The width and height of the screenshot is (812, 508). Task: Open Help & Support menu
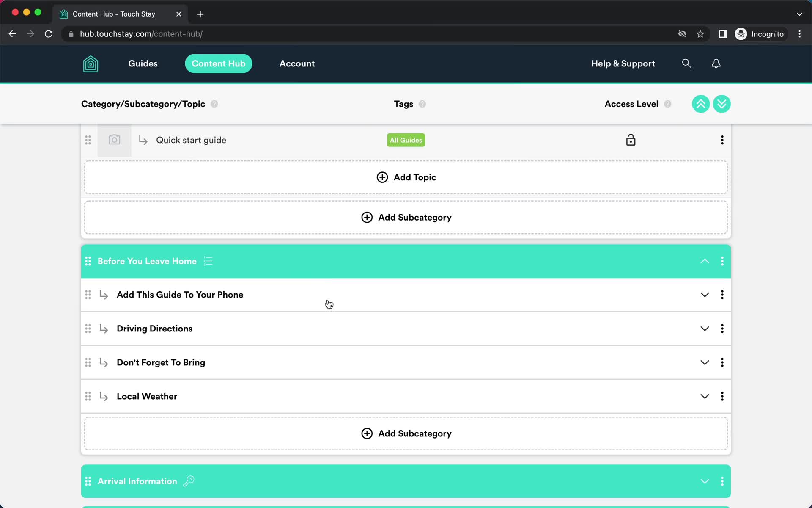pyautogui.click(x=623, y=63)
